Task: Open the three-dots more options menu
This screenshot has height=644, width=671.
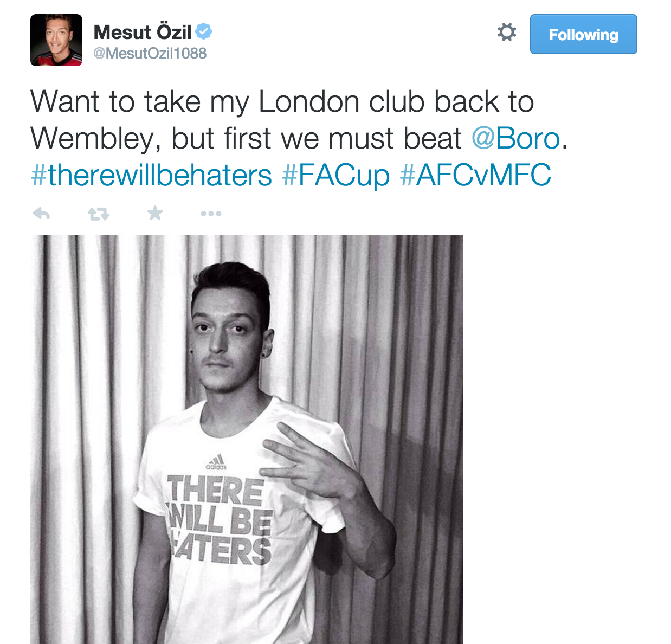Action: 211,214
